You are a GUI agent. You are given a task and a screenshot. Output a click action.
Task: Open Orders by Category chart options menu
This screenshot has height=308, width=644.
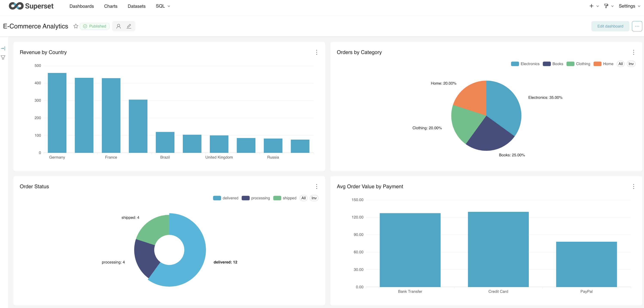633,52
